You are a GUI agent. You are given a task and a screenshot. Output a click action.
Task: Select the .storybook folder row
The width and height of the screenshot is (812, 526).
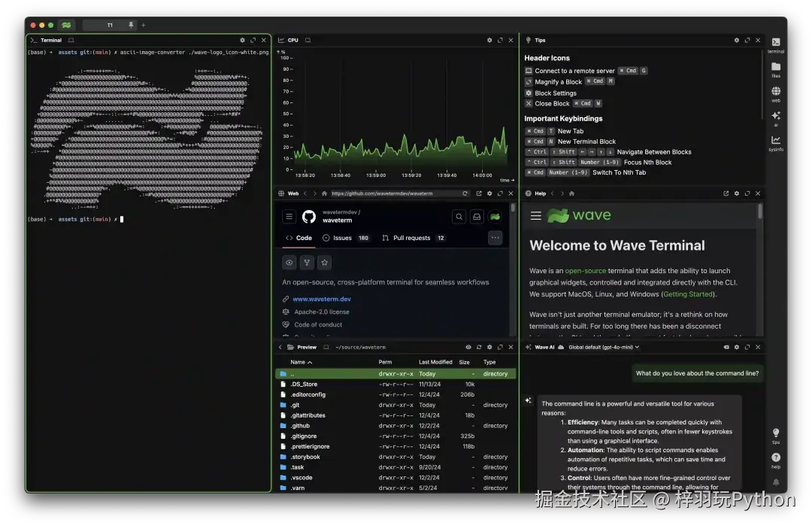click(x=395, y=457)
